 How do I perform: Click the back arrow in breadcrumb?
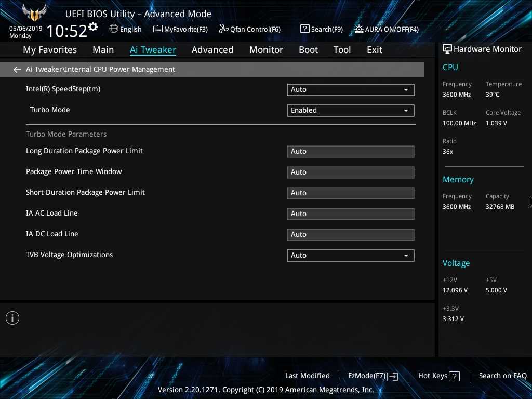pos(17,70)
